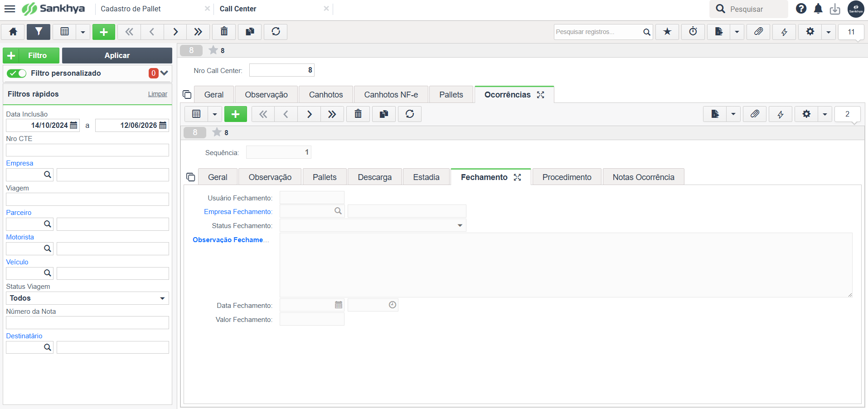Viewport: 868px width, 409px height.
Task: Add new Ocorrências record
Action: pyautogui.click(x=236, y=114)
